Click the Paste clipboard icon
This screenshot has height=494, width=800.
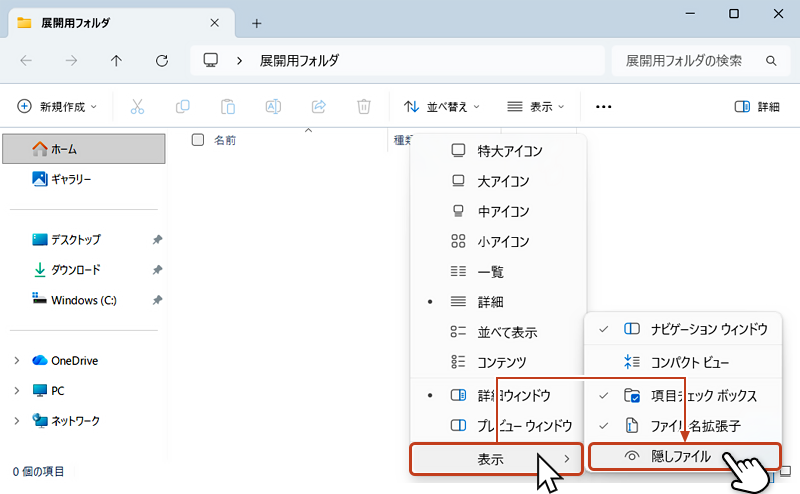click(228, 107)
